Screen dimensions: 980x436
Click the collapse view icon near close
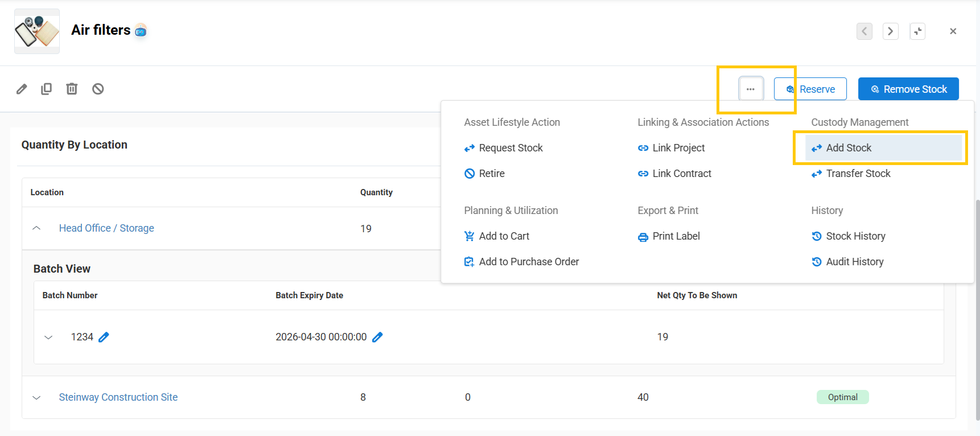tap(917, 31)
